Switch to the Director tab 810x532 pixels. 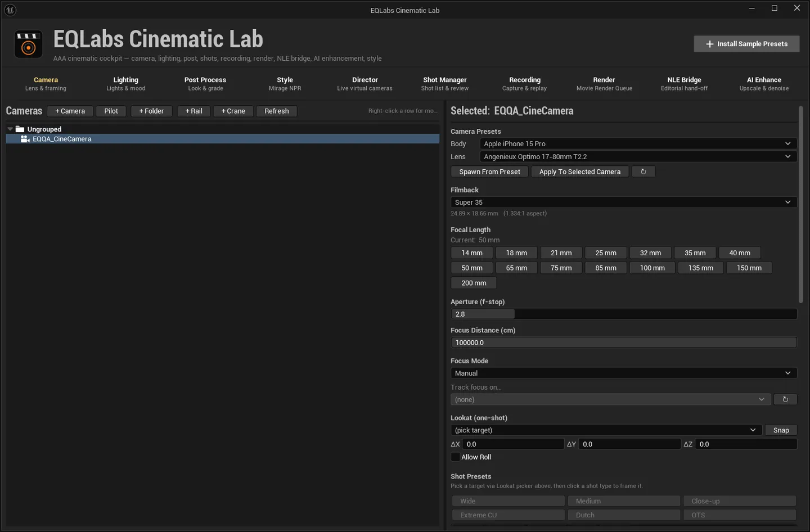click(x=365, y=84)
